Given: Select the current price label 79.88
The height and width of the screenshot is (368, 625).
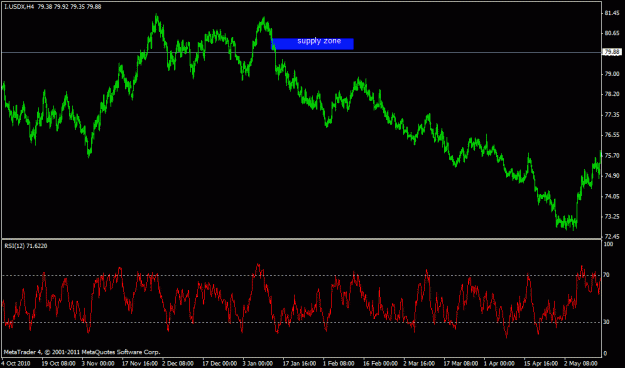Looking at the screenshot, I should click(x=612, y=52).
